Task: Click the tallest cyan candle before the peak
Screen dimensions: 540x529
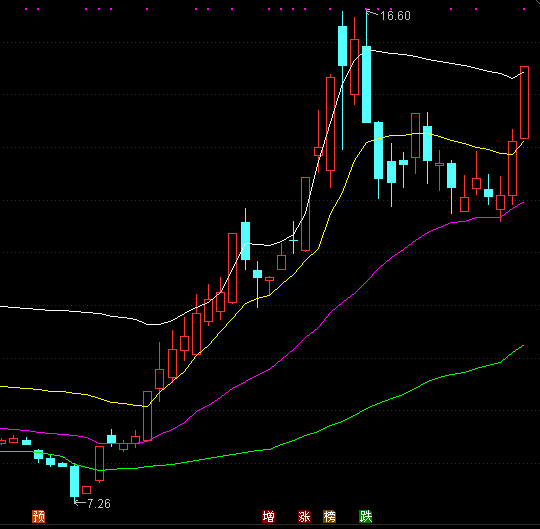Action: click(x=342, y=46)
